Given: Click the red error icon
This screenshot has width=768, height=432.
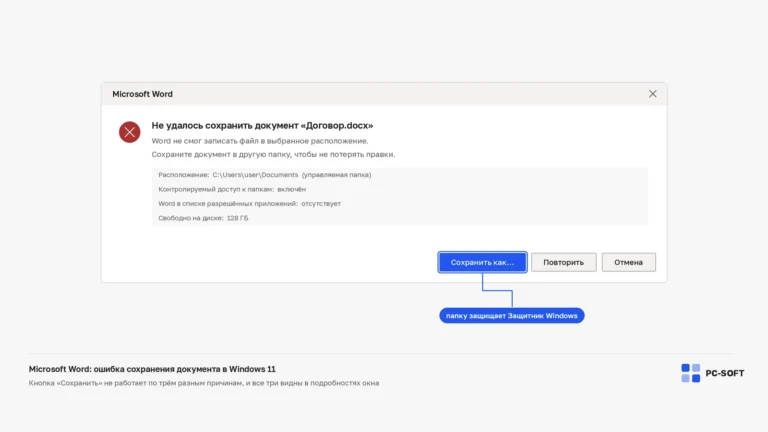Looking at the screenshot, I should [x=130, y=132].
